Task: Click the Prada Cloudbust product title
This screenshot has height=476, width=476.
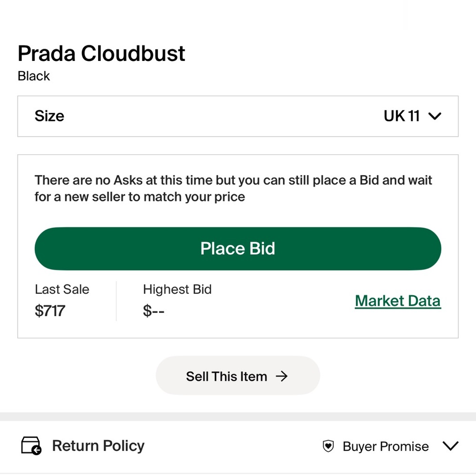Action: click(x=101, y=53)
